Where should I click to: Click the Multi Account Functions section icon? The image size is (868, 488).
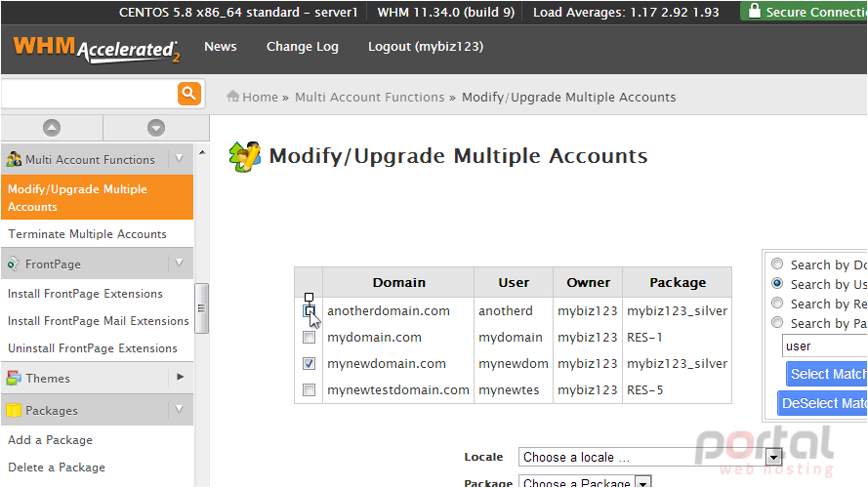click(x=14, y=160)
